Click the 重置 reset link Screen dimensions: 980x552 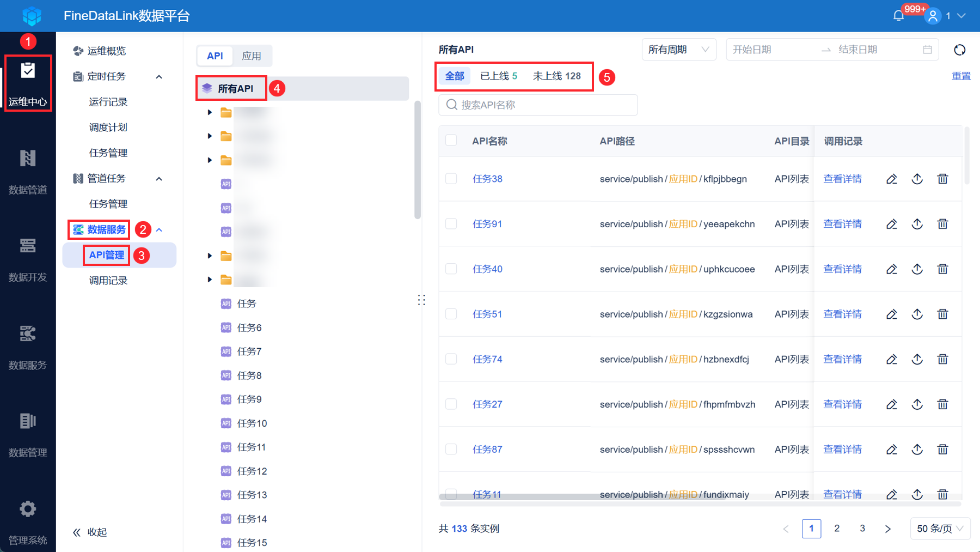click(961, 76)
